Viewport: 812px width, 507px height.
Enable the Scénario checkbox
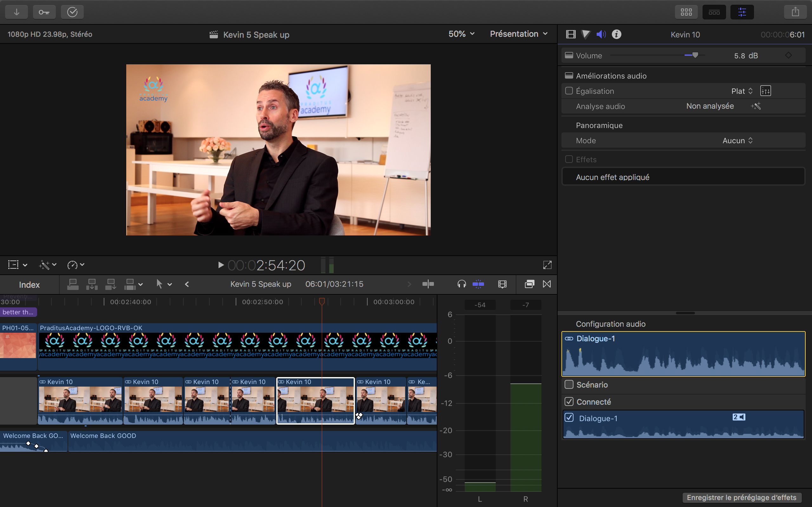569,385
